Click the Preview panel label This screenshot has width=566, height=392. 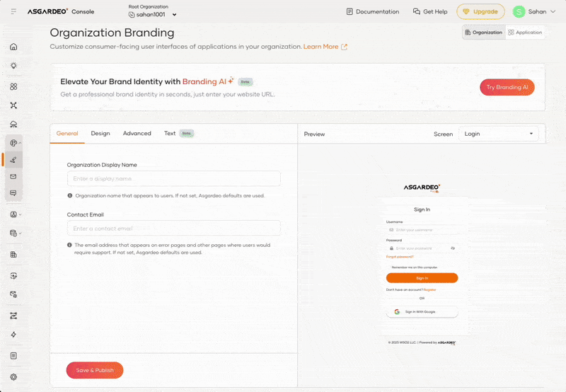pyautogui.click(x=314, y=134)
